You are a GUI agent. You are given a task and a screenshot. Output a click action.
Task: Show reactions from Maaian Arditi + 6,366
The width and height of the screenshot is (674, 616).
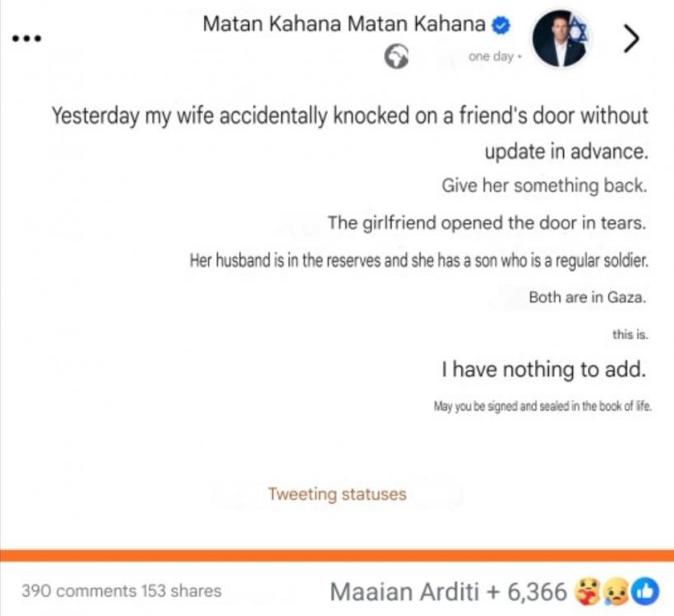tap(448, 591)
